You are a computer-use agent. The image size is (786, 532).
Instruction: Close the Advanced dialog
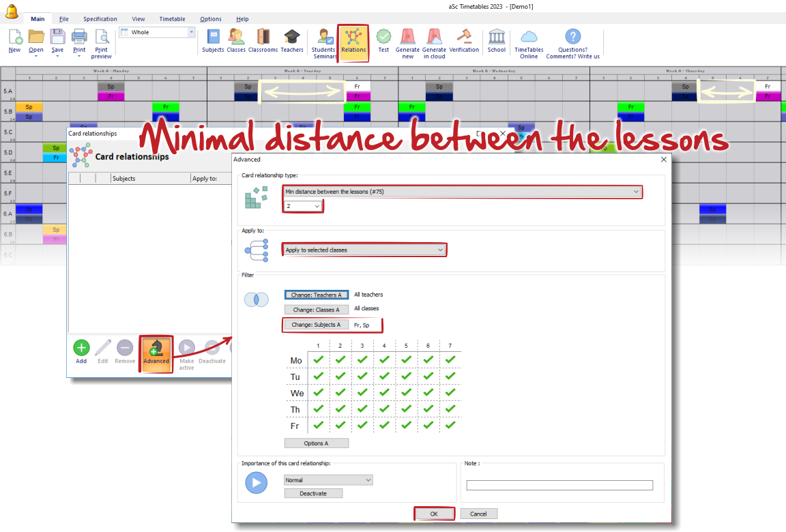pyautogui.click(x=664, y=160)
